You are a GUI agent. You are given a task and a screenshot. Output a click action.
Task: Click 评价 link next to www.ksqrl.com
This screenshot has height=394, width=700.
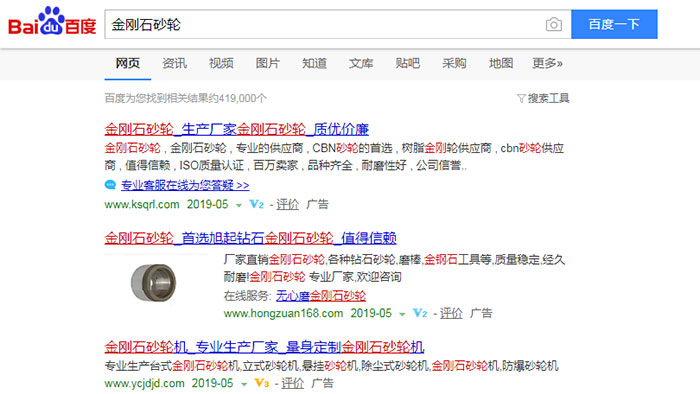pyautogui.click(x=288, y=204)
